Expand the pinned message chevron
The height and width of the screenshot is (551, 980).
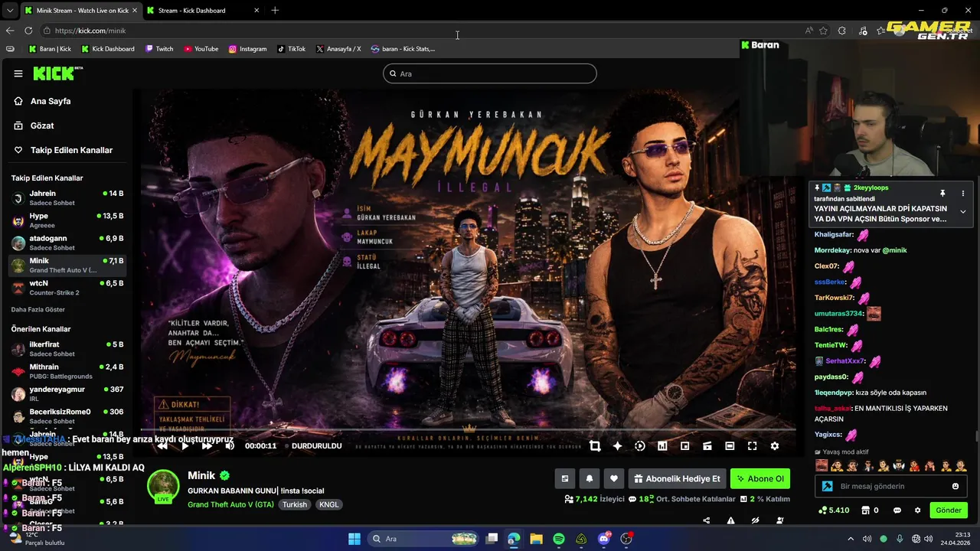pos(963,212)
